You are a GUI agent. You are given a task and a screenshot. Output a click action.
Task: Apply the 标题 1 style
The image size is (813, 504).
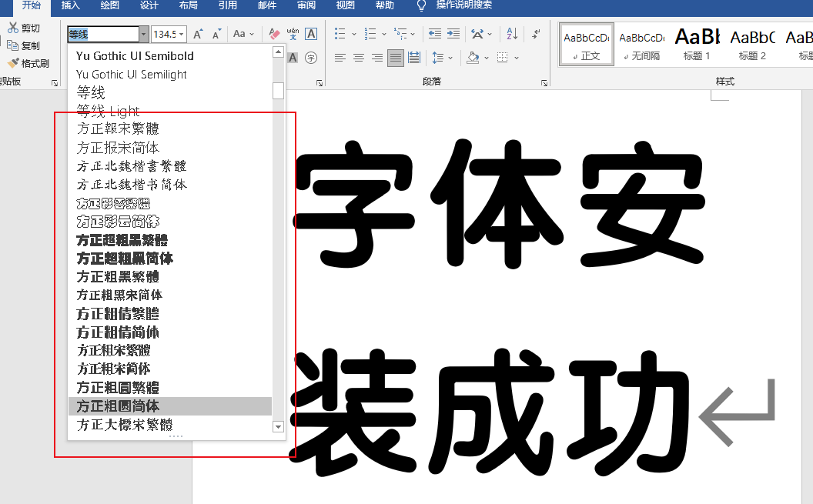point(697,45)
